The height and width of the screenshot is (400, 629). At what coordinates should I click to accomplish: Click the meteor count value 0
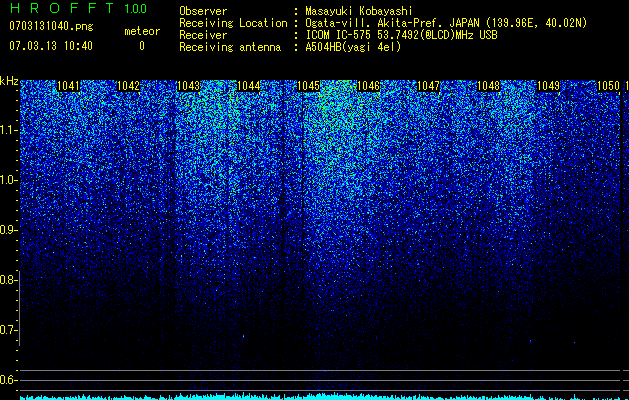click(142, 46)
